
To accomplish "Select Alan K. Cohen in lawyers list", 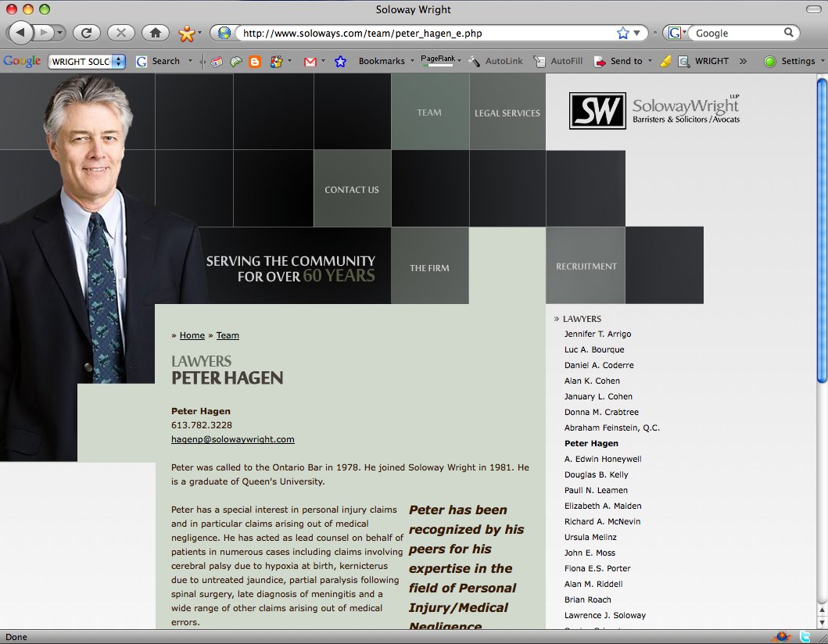I will coord(592,381).
